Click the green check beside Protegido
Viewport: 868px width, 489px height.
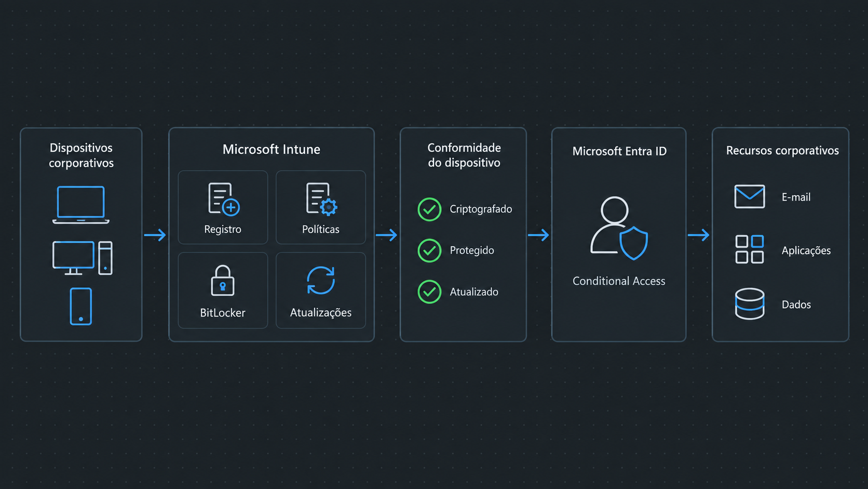click(429, 250)
